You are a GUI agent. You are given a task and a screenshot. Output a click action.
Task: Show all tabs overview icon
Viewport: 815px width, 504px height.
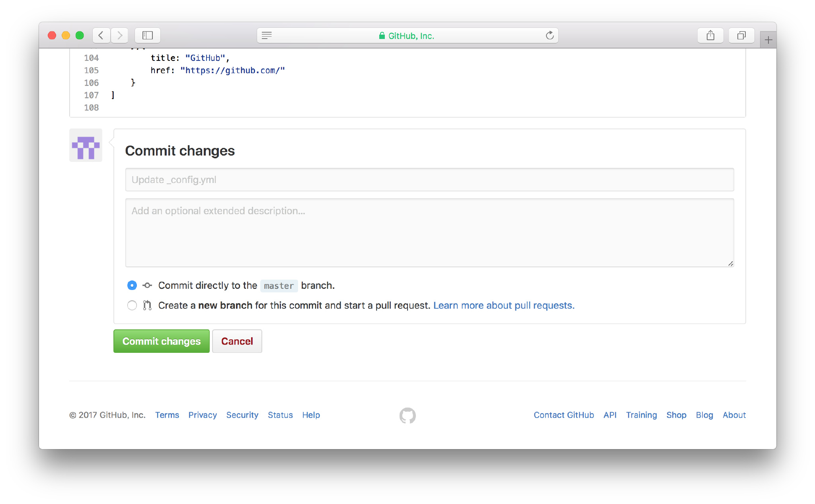tap(741, 35)
